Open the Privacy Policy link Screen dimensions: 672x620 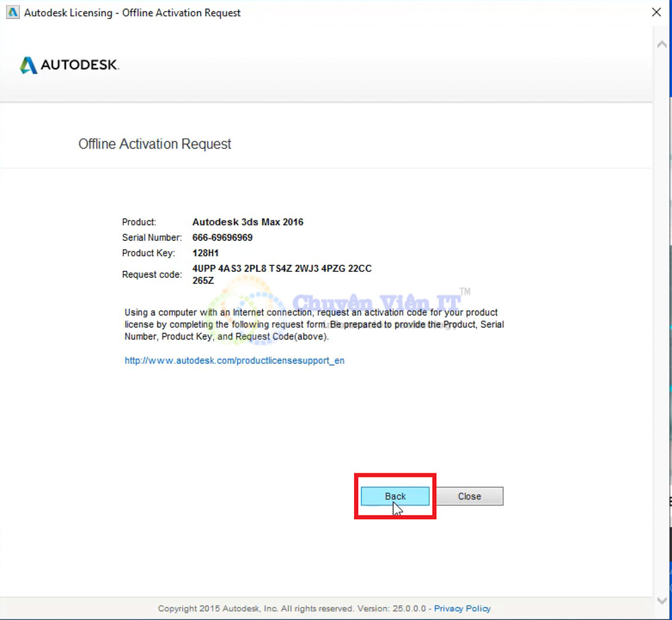pyautogui.click(x=462, y=609)
